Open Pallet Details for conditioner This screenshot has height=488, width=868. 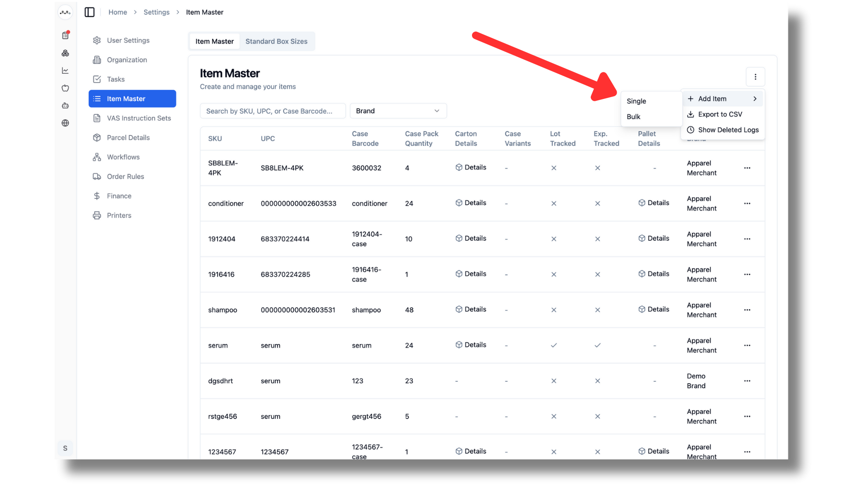click(x=654, y=203)
